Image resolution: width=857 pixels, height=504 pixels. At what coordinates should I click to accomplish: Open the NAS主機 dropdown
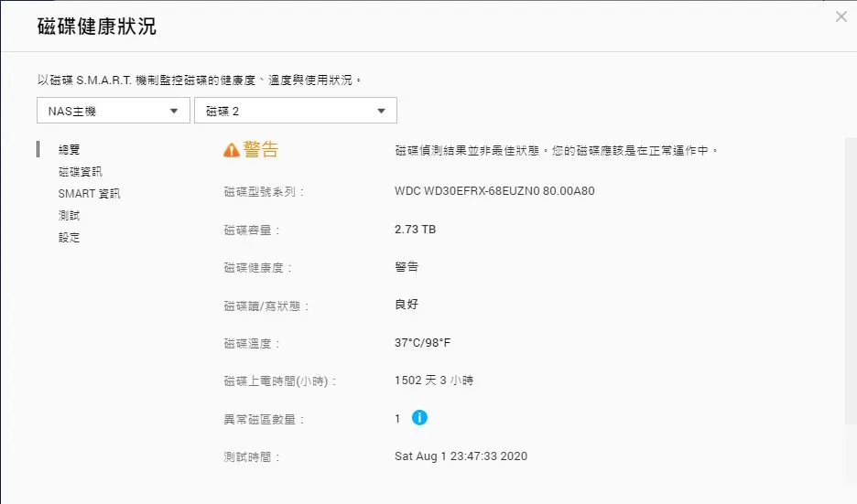[114, 111]
